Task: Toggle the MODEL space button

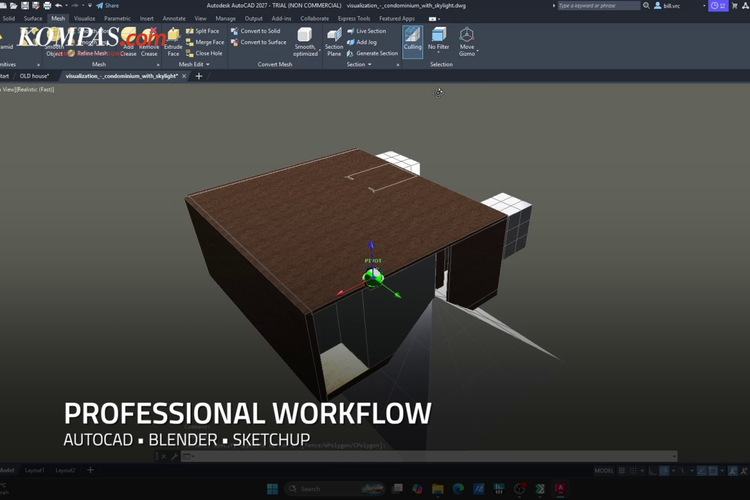Action: tap(604, 471)
